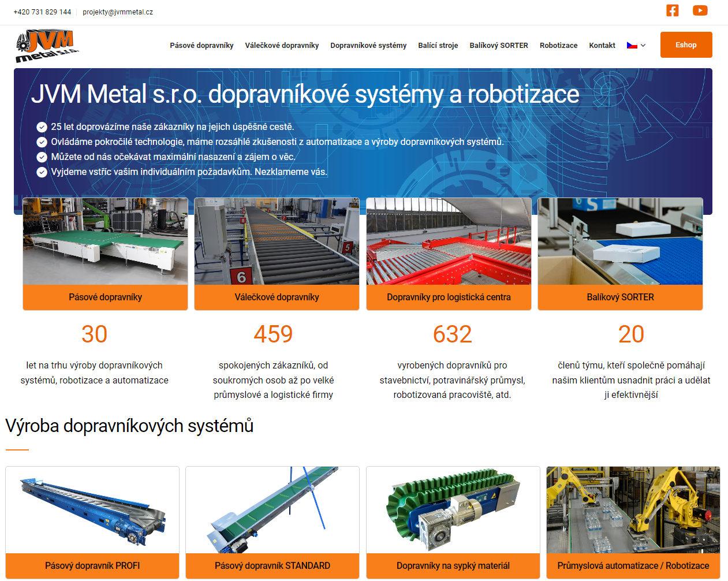Screen dimensions: 728x581
Task: Open Dopravníky pro logistická centra card
Action: tap(449, 297)
